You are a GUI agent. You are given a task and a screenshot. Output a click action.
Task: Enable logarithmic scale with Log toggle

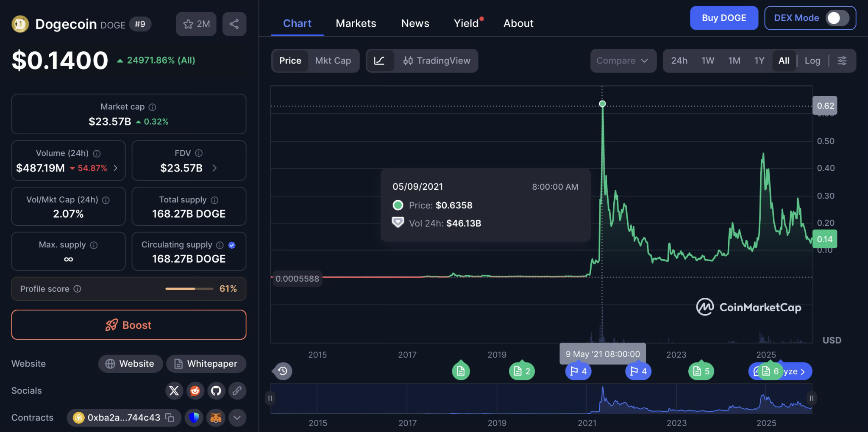pyautogui.click(x=812, y=61)
